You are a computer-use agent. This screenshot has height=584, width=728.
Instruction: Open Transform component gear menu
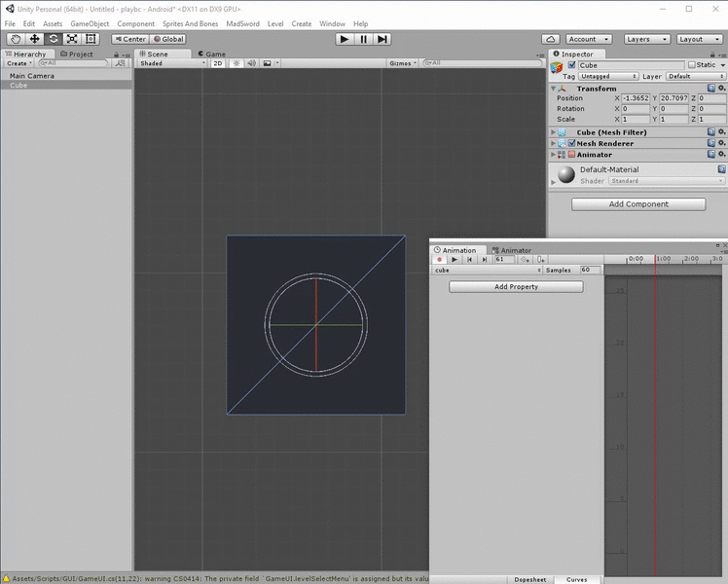[721, 88]
